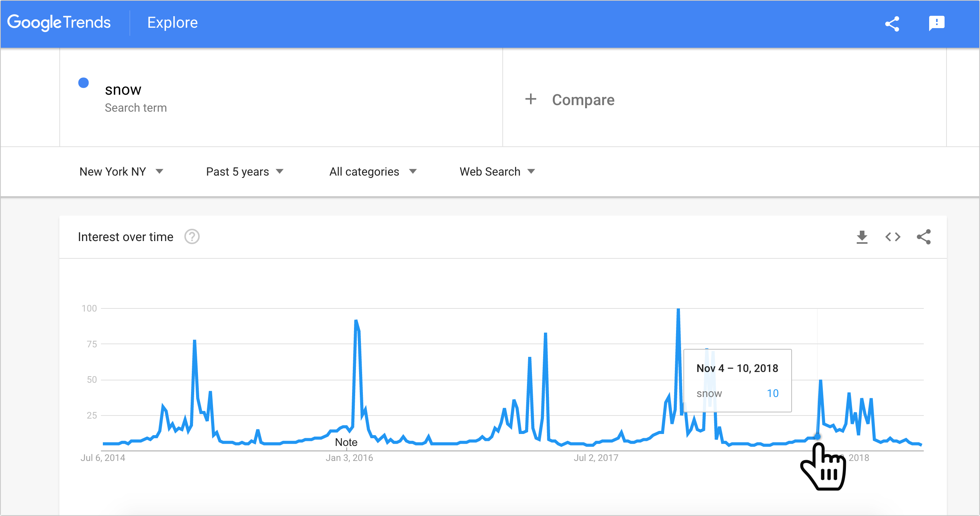This screenshot has width=980, height=516.
Task: Click the Interest over time heading
Action: click(x=126, y=237)
